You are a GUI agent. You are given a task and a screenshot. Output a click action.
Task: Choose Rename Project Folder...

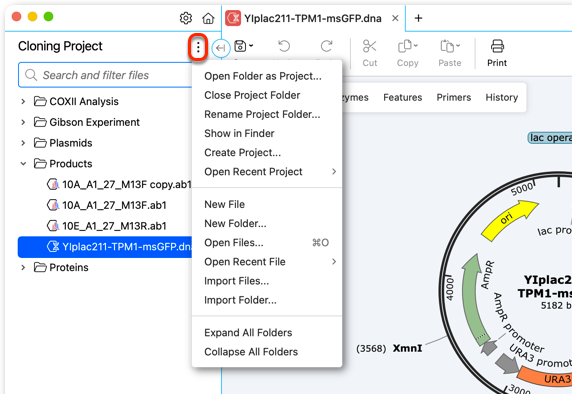(262, 114)
